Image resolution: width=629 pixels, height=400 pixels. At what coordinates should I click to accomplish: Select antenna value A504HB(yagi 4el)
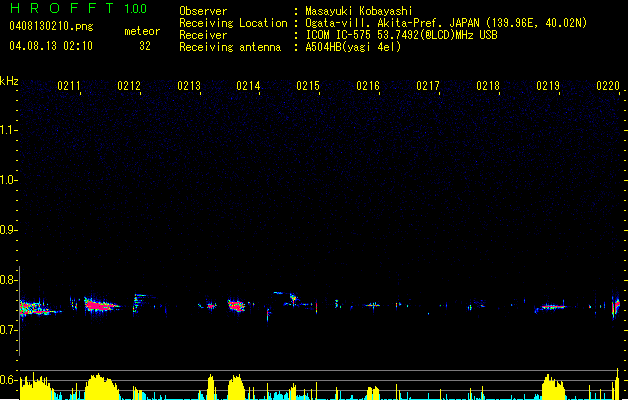(353, 47)
